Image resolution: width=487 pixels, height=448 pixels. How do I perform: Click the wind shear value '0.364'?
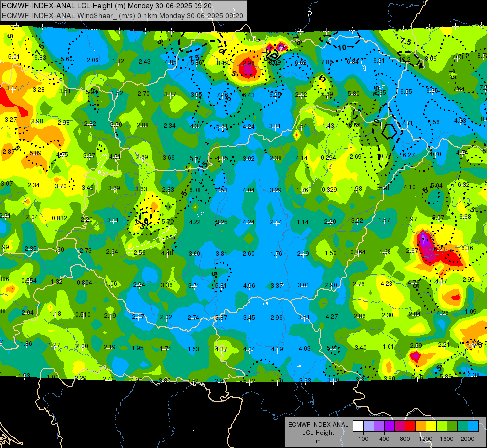tap(358, 252)
